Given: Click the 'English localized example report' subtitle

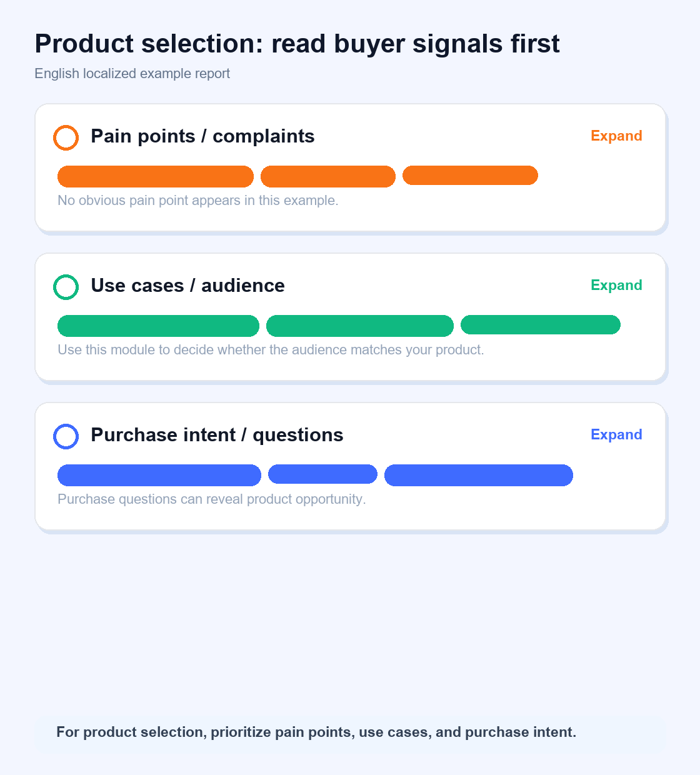Looking at the screenshot, I should 132,74.
